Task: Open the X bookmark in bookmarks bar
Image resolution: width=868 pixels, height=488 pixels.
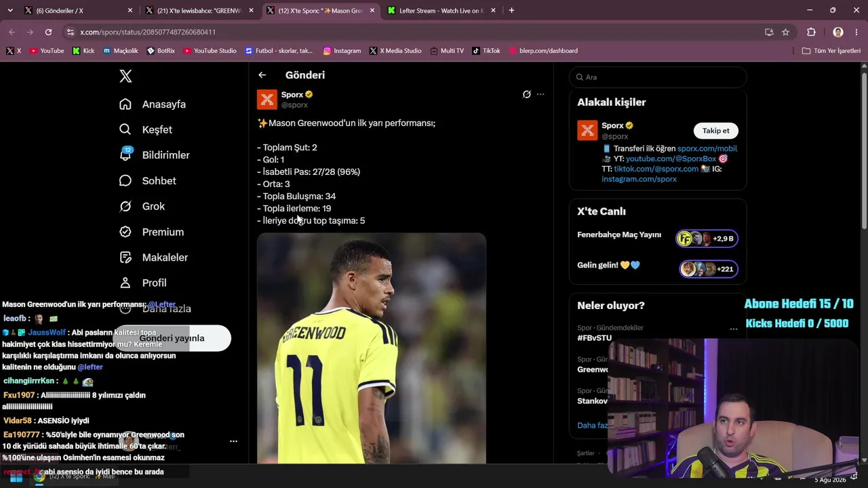Action: point(14,51)
